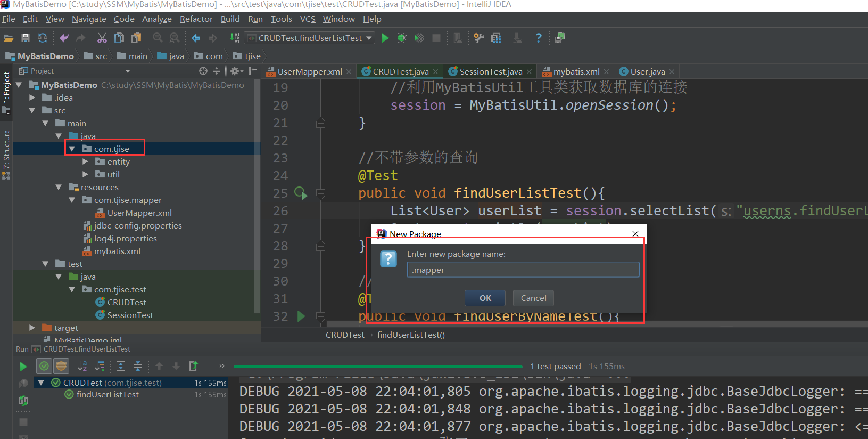Toggle fold marker on line 21
868x439 pixels.
(x=320, y=123)
